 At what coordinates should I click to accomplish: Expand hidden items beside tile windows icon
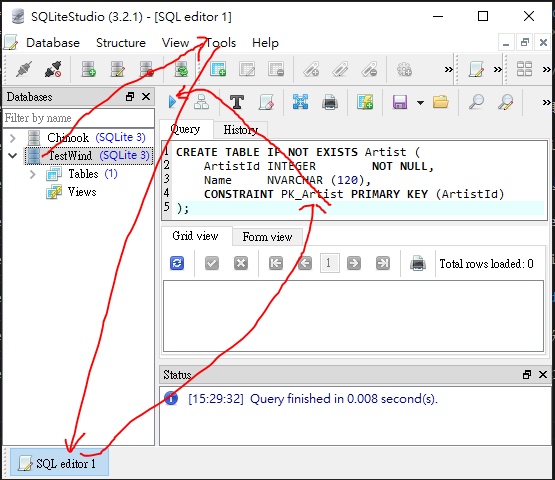coord(546,69)
